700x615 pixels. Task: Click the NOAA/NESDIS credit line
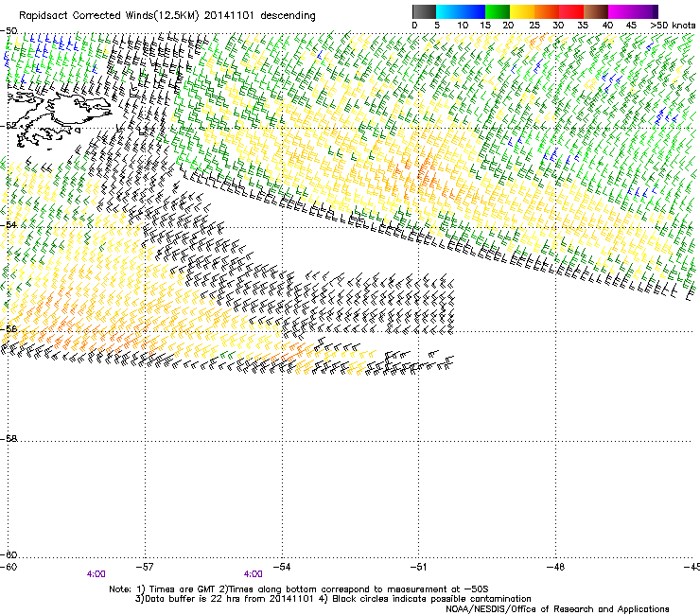pos(557,609)
